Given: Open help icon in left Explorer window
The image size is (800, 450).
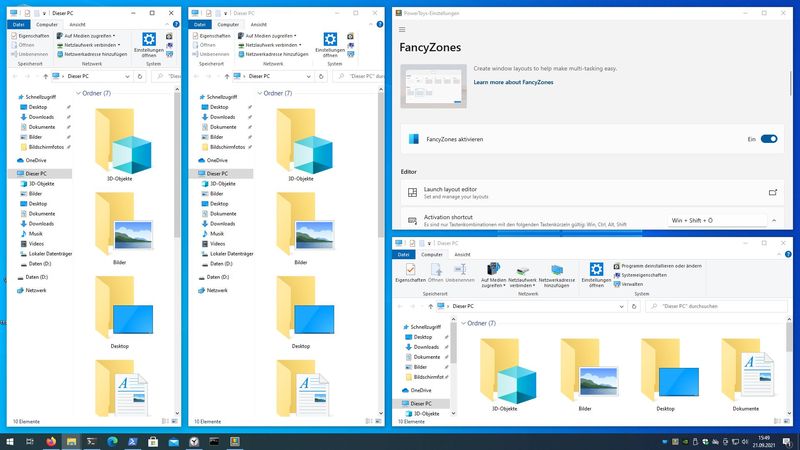Looking at the screenshot, I should click(x=176, y=24).
